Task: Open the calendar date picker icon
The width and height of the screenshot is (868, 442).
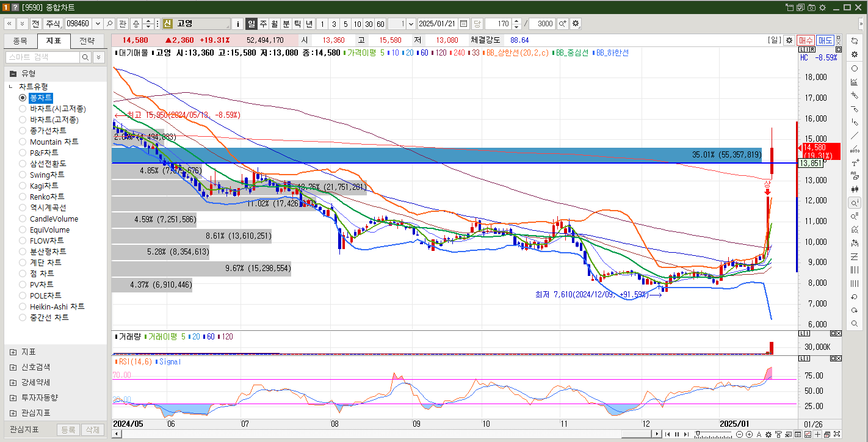Action: (464, 24)
